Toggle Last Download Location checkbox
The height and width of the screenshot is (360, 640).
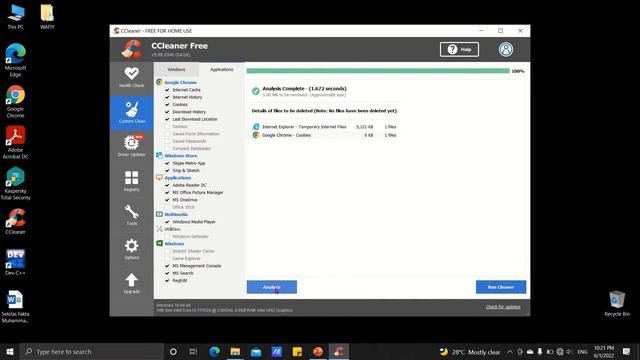[x=167, y=119]
